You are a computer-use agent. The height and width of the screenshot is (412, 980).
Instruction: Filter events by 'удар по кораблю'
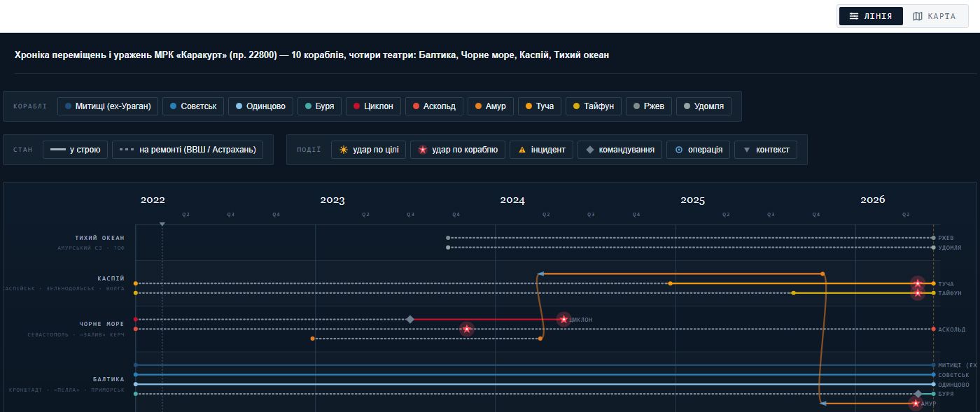point(458,150)
